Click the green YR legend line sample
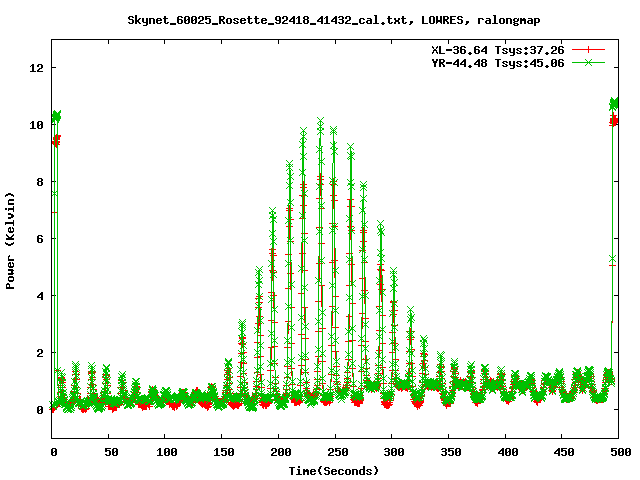This screenshot has height=480, width=640. coord(588,62)
